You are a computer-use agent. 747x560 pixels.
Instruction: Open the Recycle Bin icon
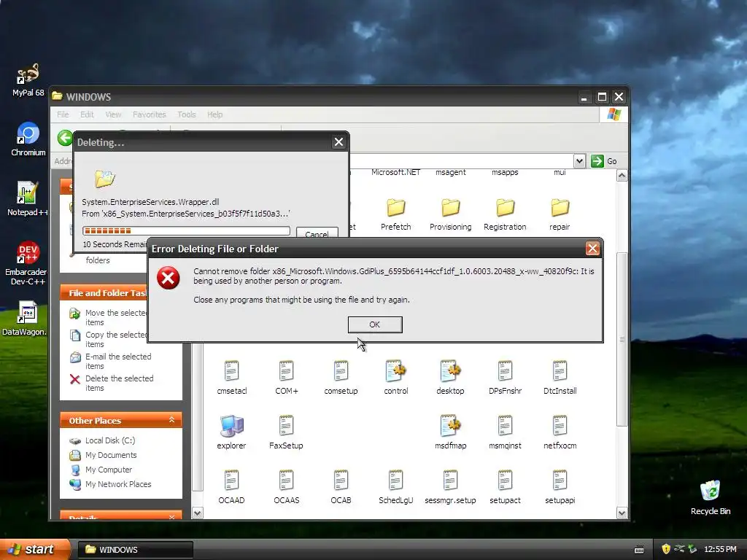[711, 497]
